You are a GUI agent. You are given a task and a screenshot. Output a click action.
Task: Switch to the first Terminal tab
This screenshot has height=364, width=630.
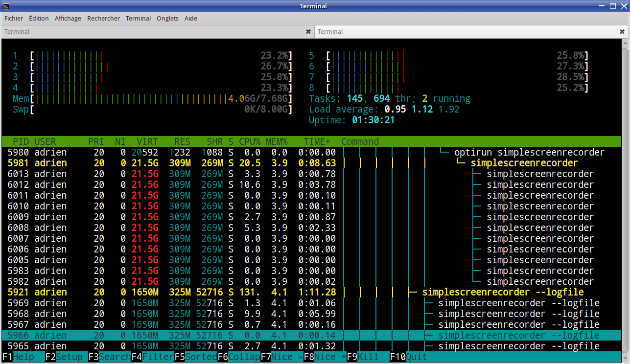(158, 31)
